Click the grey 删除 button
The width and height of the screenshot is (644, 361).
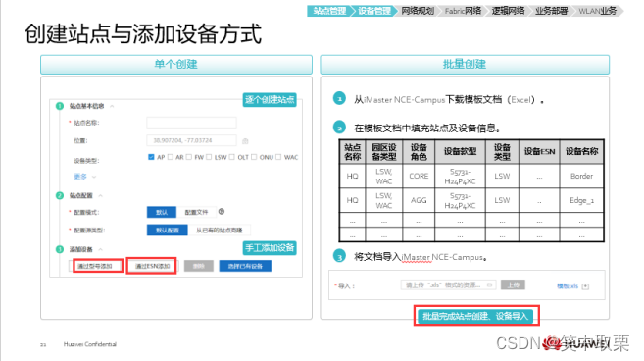198,266
